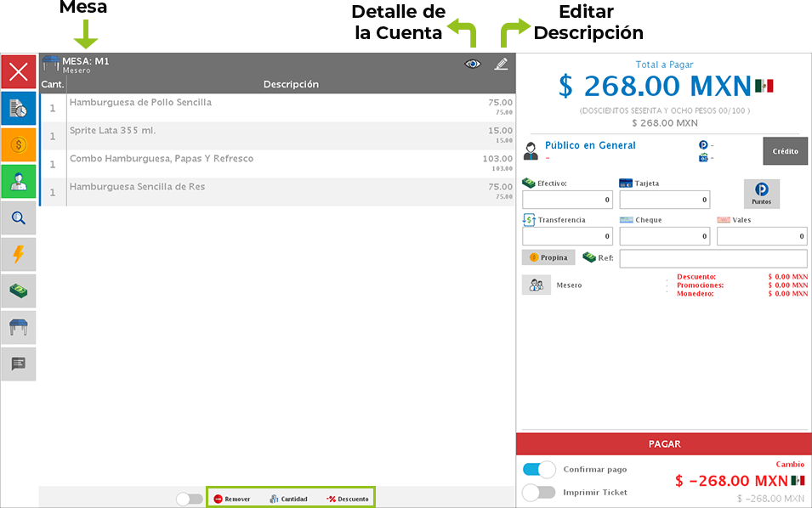Click the Puntos button
The width and height of the screenshot is (812, 508).
(761, 194)
